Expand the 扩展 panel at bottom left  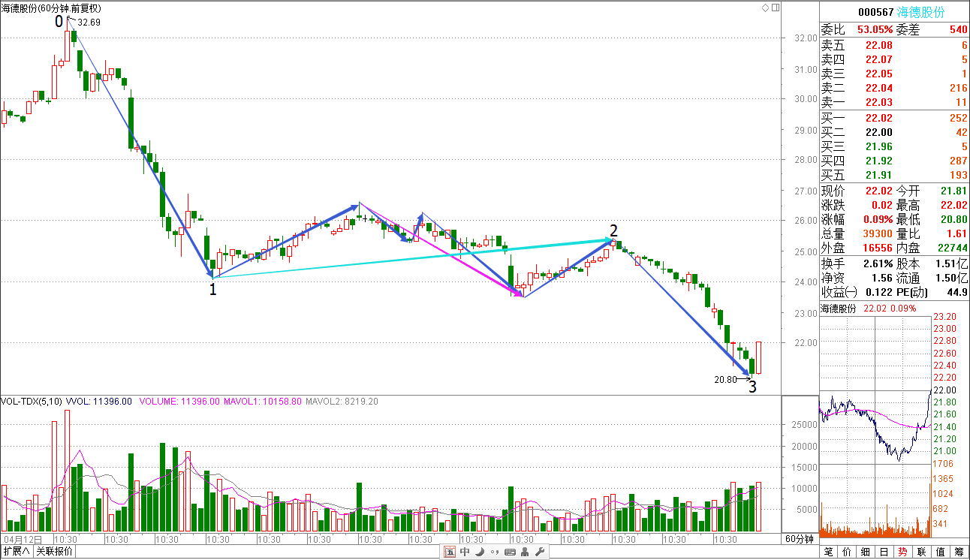[x=17, y=552]
